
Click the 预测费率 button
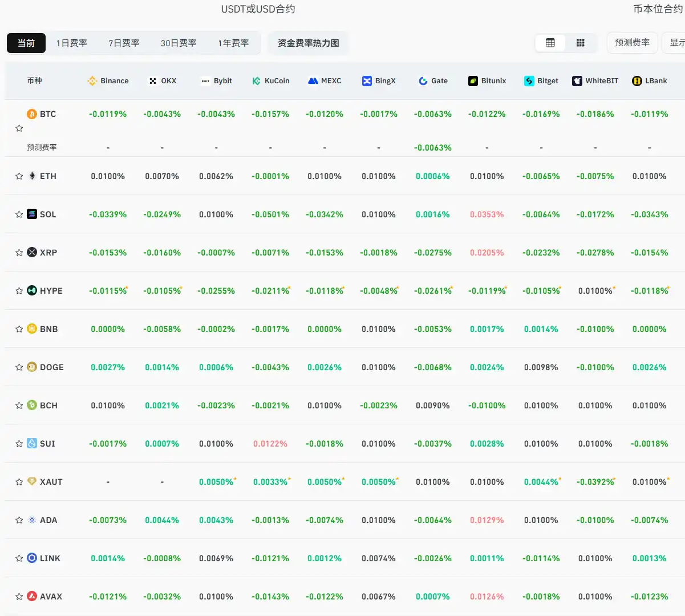(x=632, y=43)
